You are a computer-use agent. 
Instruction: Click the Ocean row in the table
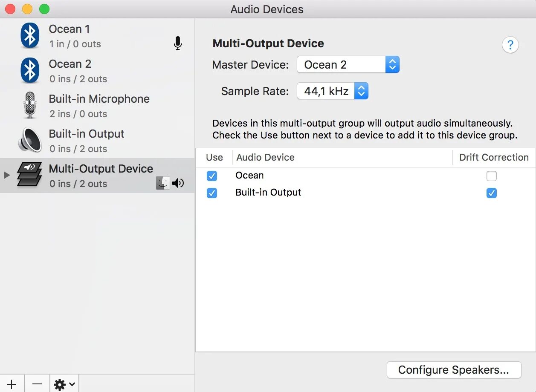pos(366,176)
